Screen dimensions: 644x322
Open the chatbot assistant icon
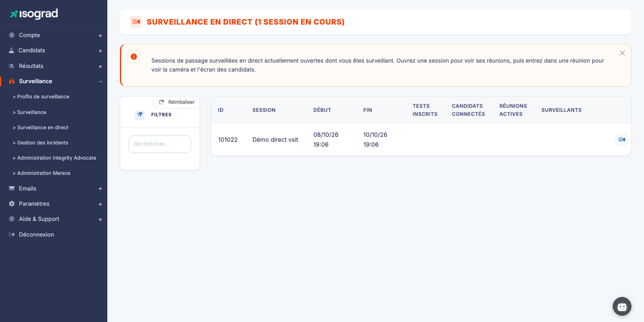click(622, 306)
